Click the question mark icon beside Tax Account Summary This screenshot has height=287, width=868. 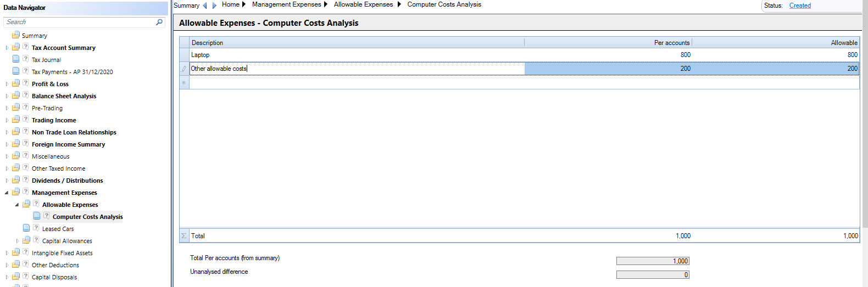[x=25, y=47]
